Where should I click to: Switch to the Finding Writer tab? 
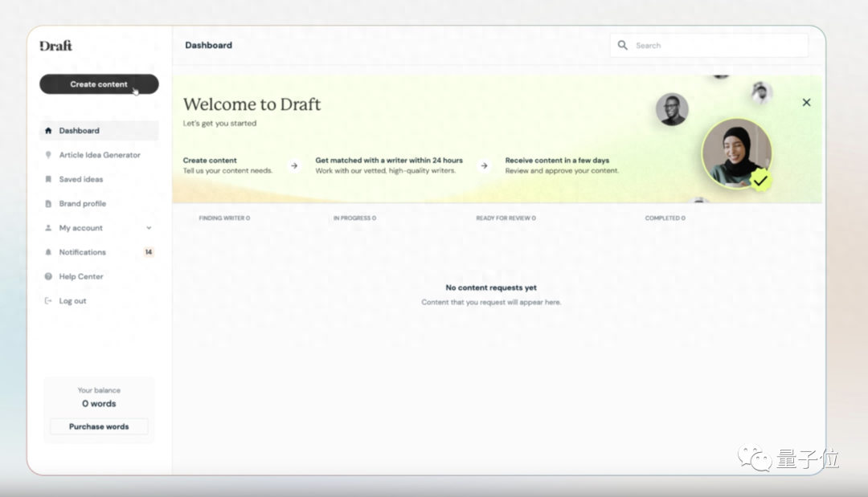[x=224, y=218]
